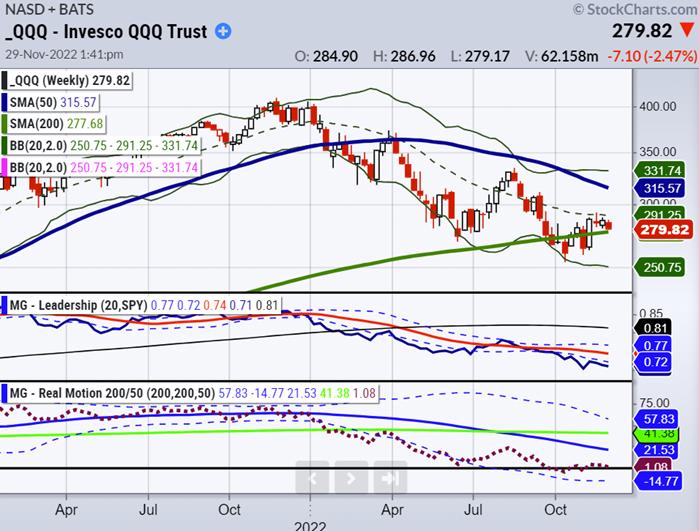The width and height of the screenshot is (699, 531).
Task: Click the navy SMA(50) legend color swatch
Action: click(4, 102)
